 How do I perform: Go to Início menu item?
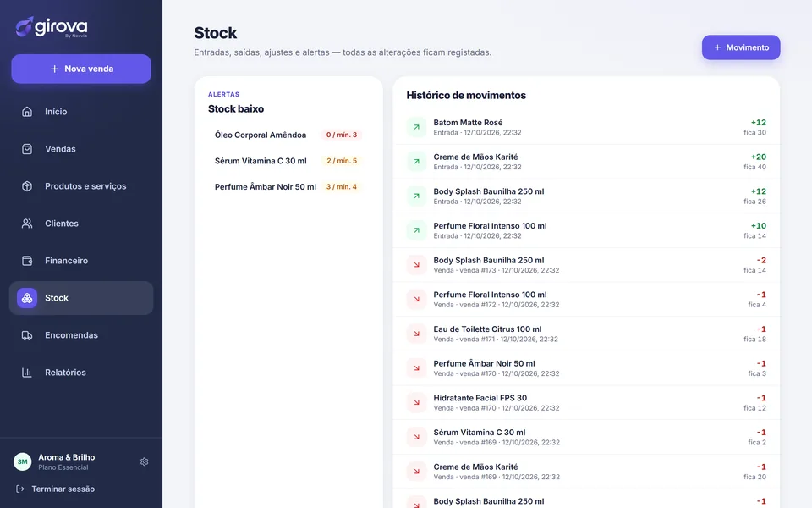[x=81, y=112]
